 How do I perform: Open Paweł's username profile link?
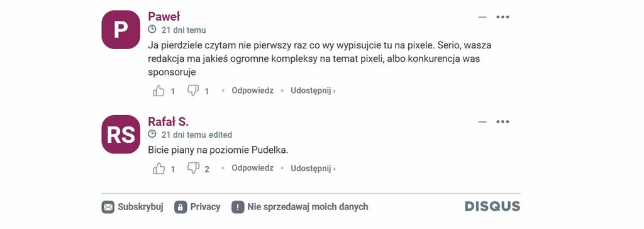coord(164,16)
